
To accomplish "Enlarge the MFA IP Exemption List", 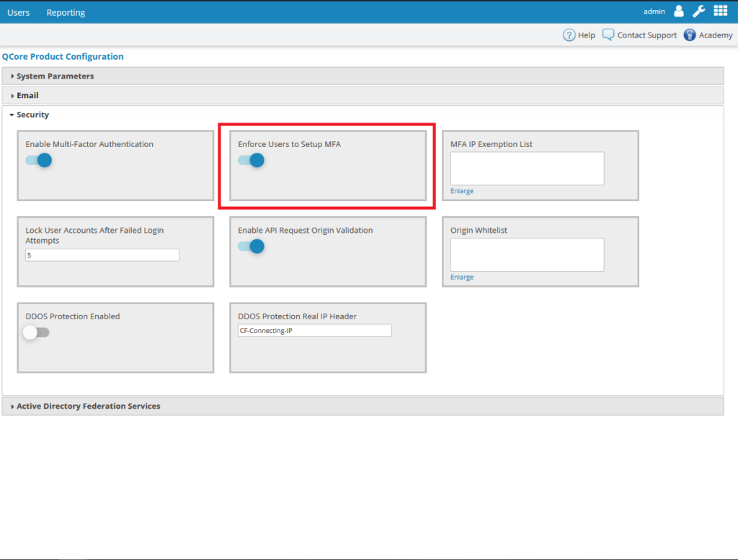I will pyautogui.click(x=462, y=191).
